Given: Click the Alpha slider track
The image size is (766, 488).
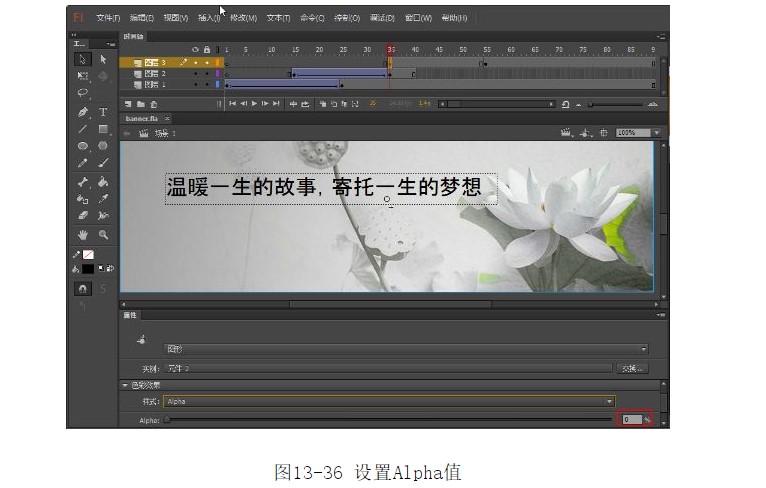Looking at the screenshot, I should coord(389,420).
